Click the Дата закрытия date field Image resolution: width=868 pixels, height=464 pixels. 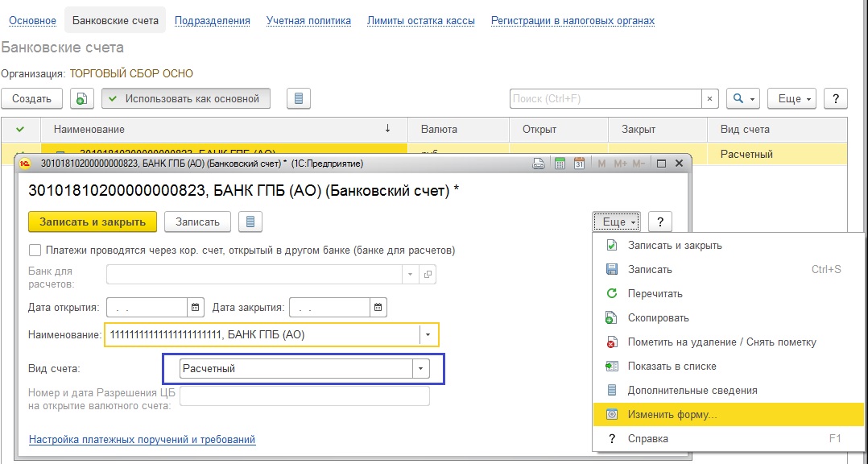coord(329,307)
